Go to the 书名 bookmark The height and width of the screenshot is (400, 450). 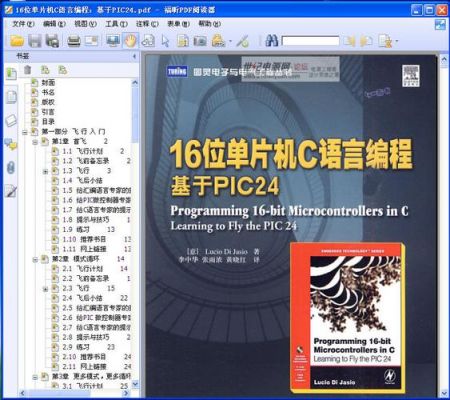pos(48,92)
